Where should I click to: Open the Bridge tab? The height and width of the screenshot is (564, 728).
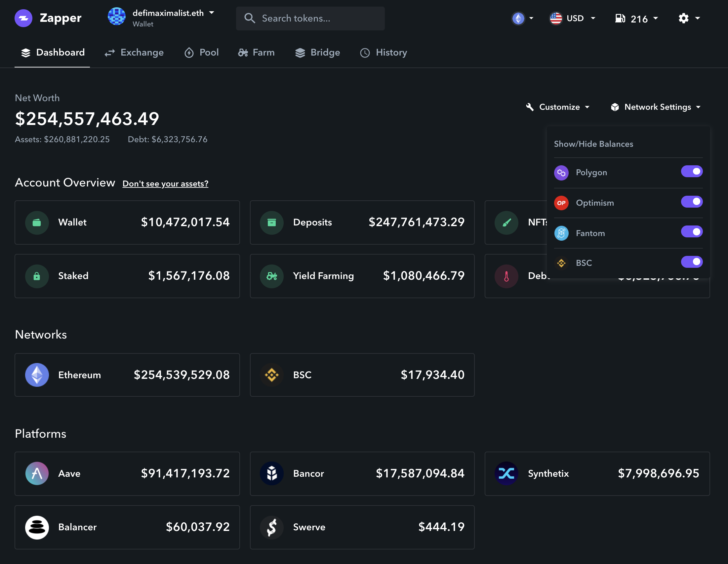coord(317,53)
